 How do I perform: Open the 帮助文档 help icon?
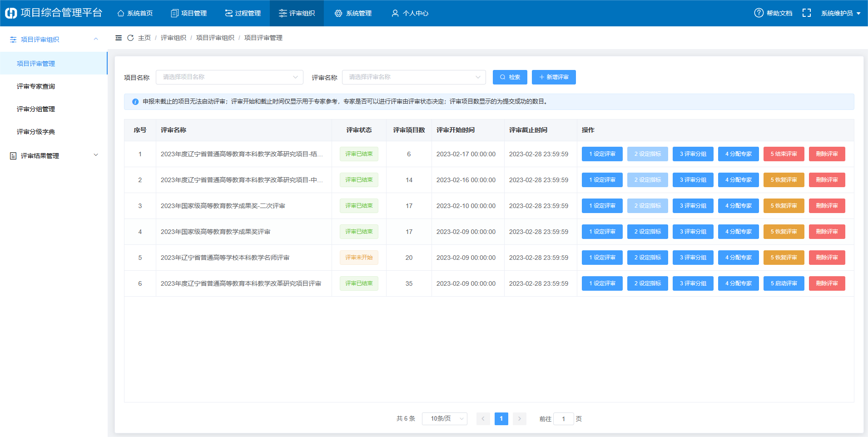point(759,13)
